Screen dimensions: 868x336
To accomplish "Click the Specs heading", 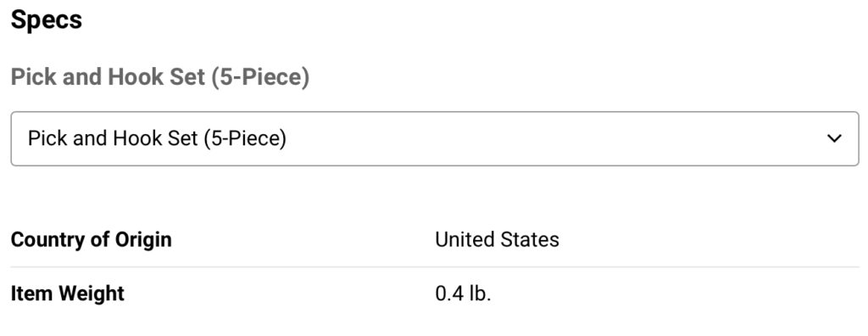I will coord(47,20).
